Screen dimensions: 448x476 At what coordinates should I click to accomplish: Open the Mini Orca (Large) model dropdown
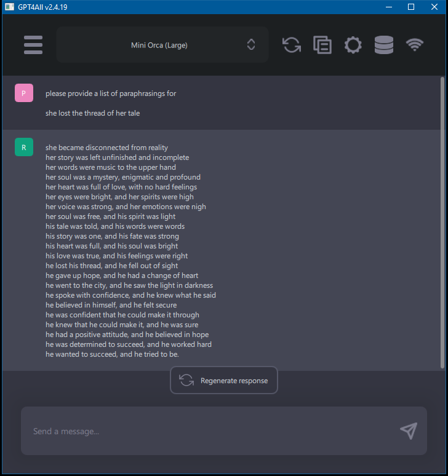(x=159, y=45)
